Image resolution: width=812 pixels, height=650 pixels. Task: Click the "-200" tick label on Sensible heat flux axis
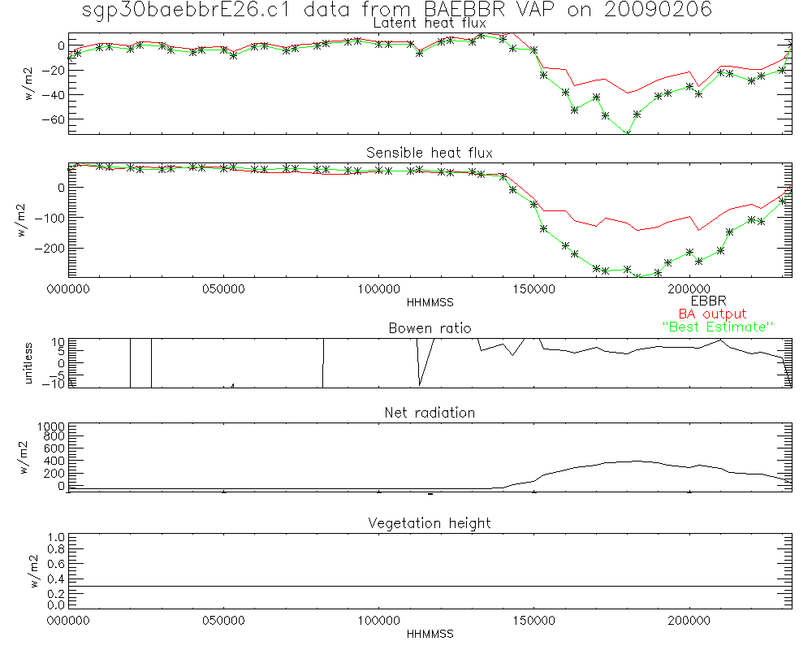point(50,247)
